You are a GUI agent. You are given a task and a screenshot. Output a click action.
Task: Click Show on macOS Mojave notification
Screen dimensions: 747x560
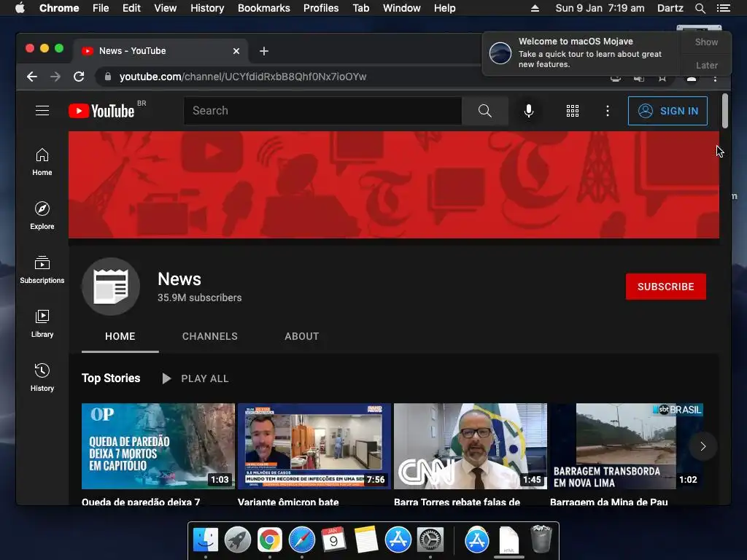click(x=706, y=42)
